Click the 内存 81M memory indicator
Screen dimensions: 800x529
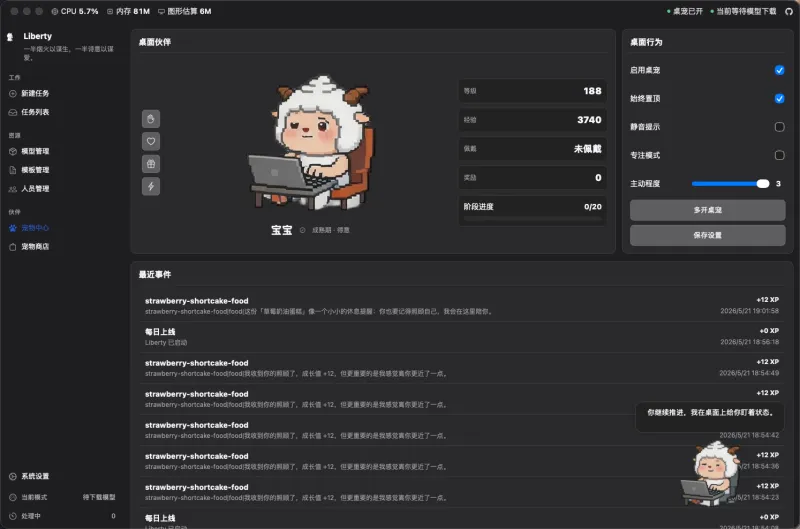(128, 11)
